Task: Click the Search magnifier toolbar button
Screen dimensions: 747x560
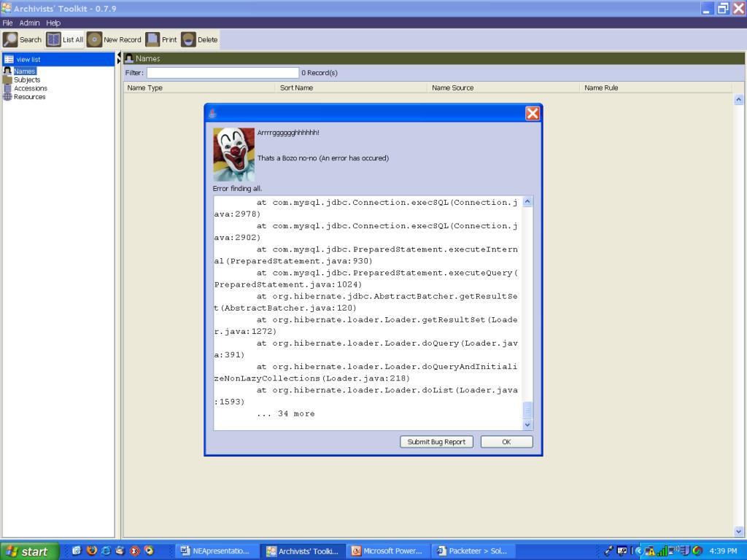Action: [x=23, y=39]
